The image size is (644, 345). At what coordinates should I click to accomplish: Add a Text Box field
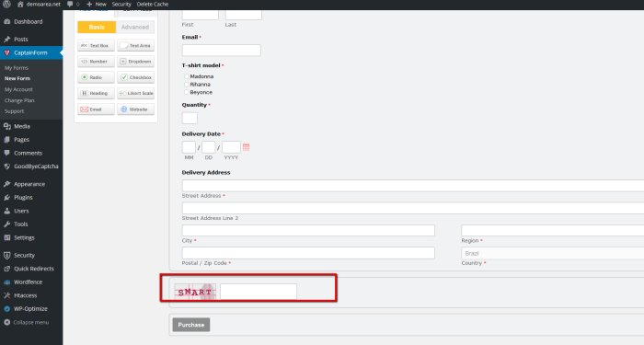(x=96, y=45)
